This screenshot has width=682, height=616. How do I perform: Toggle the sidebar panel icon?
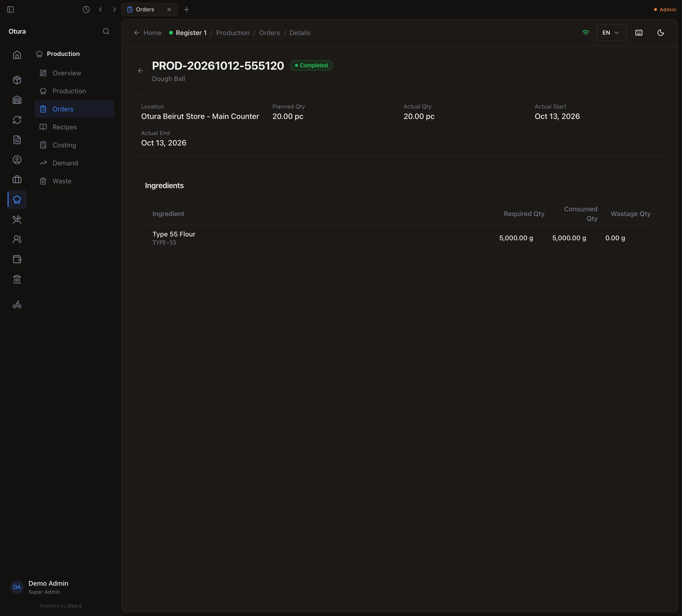pyautogui.click(x=10, y=9)
